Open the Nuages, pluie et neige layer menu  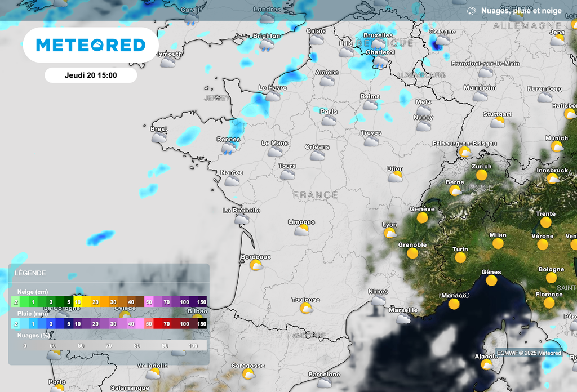click(x=519, y=10)
